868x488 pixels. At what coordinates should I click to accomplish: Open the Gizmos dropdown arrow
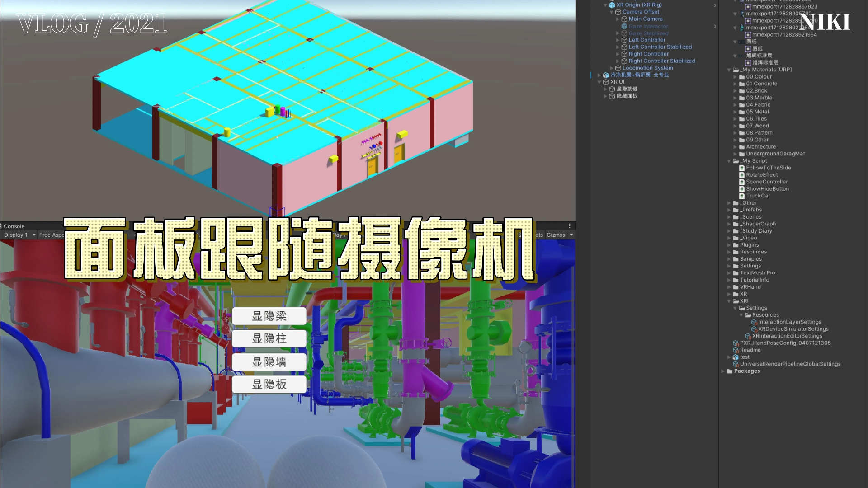[x=571, y=235]
